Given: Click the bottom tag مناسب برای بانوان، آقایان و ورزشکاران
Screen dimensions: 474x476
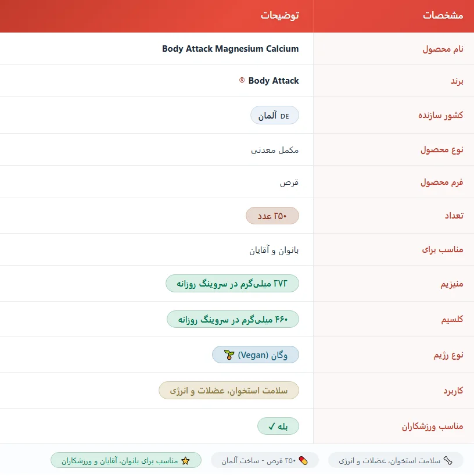Looking at the screenshot, I should click(126, 460).
